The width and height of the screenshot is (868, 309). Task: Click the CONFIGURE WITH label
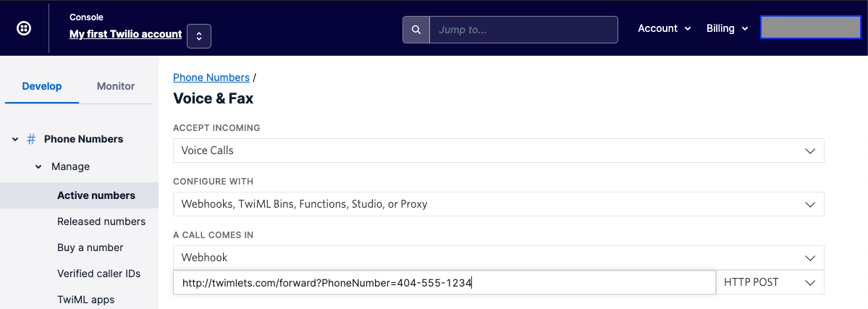(214, 182)
